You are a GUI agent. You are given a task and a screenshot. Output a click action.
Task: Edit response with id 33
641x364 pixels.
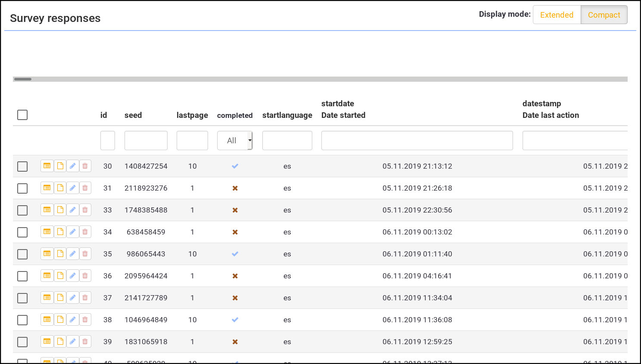click(x=73, y=210)
